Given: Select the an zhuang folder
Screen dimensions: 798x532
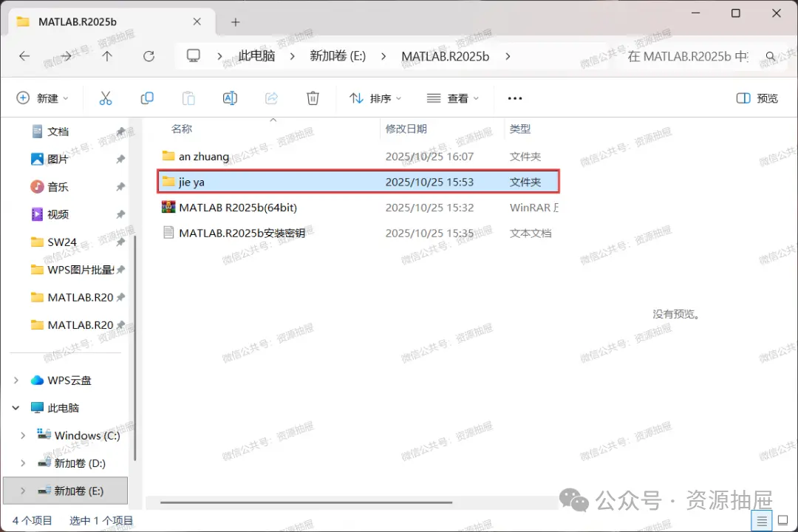Looking at the screenshot, I should 358,157.
